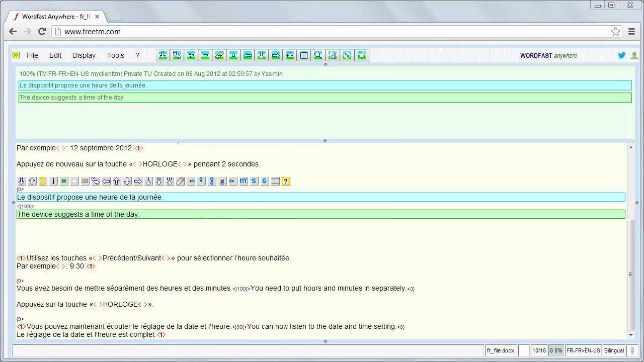Click the gray square icon in segment toolbar
The width and height of the screenshot is (644, 362).
[85, 181]
